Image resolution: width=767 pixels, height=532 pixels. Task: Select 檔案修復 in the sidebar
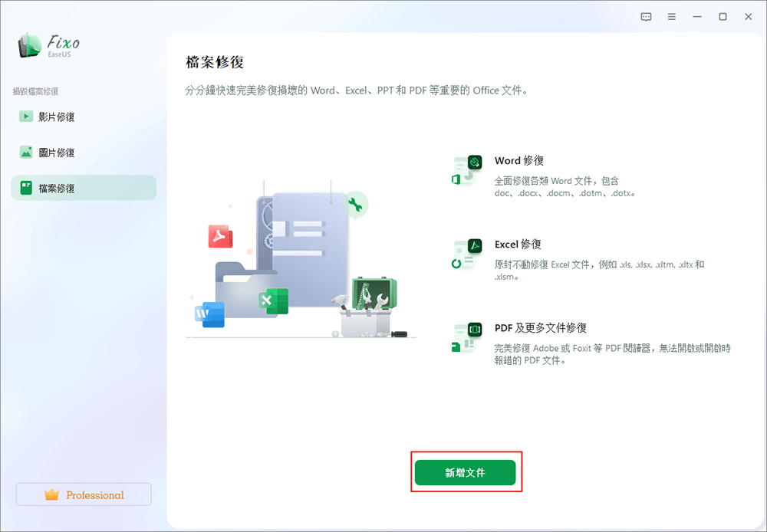[84, 188]
